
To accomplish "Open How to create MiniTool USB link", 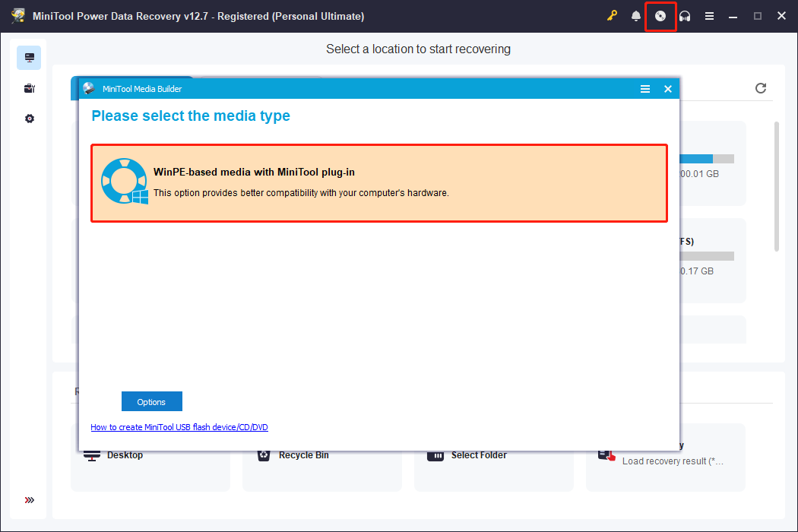I will click(179, 427).
